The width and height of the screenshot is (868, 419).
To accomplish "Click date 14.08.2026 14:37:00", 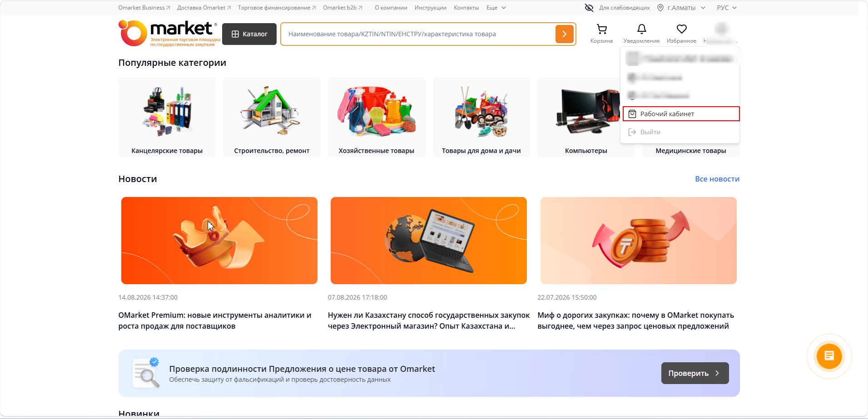I will (148, 297).
